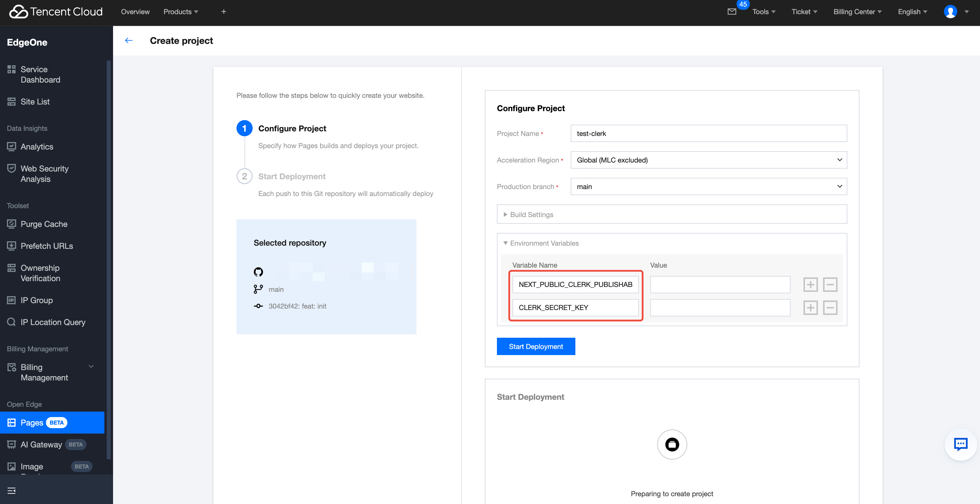Click CLERK_SECRET_KEY variable name field
980x504 pixels.
575,308
